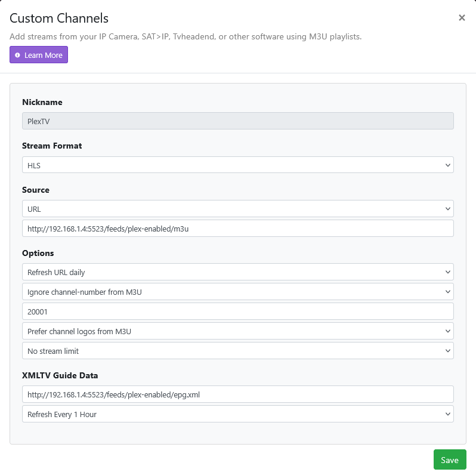Click the Source section label
This screenshot has width=476, height=472.
pos(36,190)
